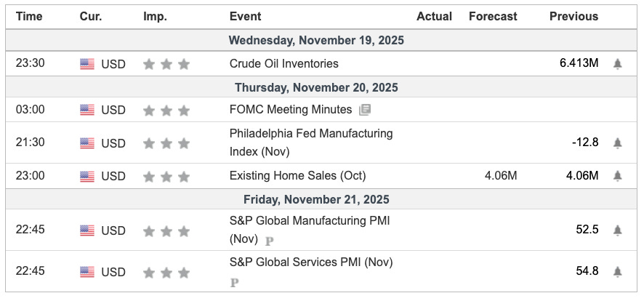The image size is (644, 301).
Task: Click the Thursday, November 20, 2025 date row
Action: tap(316, 87)
